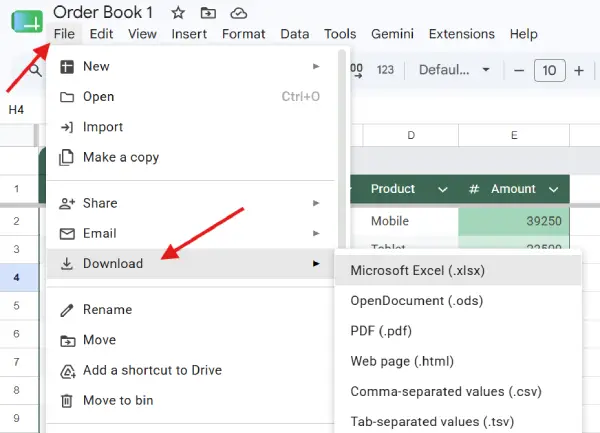Star the Order Book 1 document
The image size is (600, 433).
pyautogui.click(x=178, y=13)
